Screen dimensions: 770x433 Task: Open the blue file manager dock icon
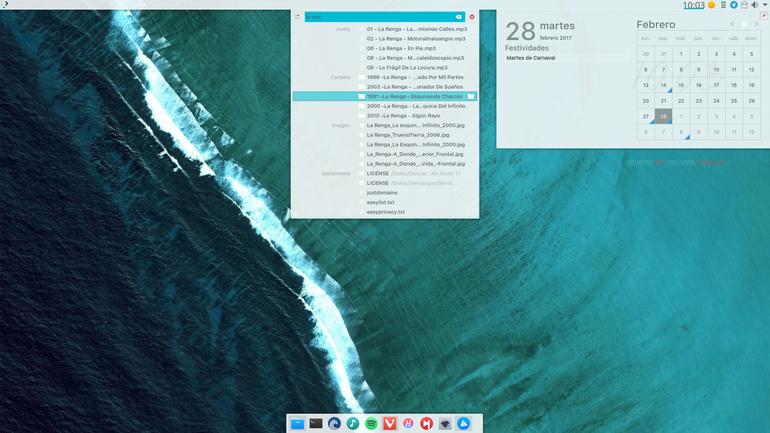[x=297, y=424]
